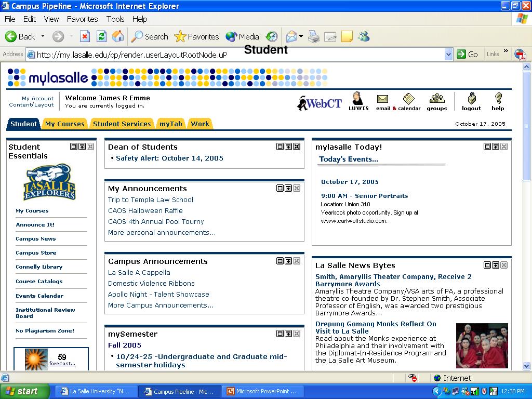Click the Messenger people icon
Image resolution: width=532 pixels, height=399 pixels.
(x=364, y=36)
